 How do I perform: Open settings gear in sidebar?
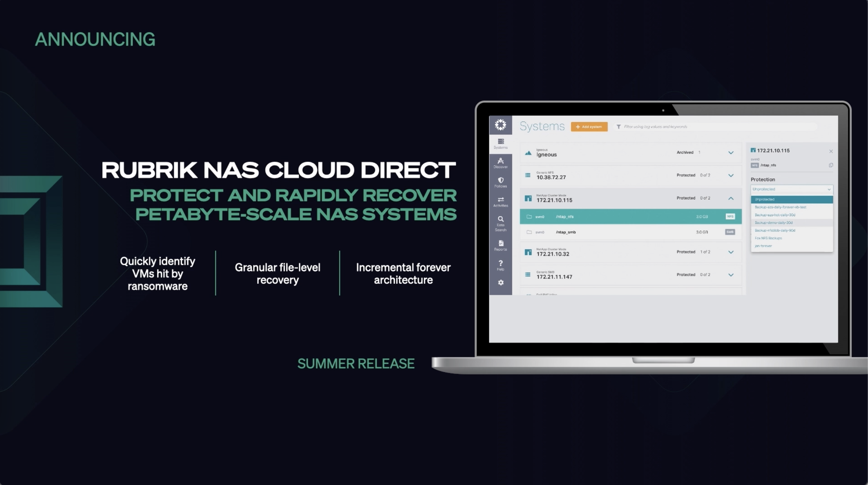tap(501, 282)
